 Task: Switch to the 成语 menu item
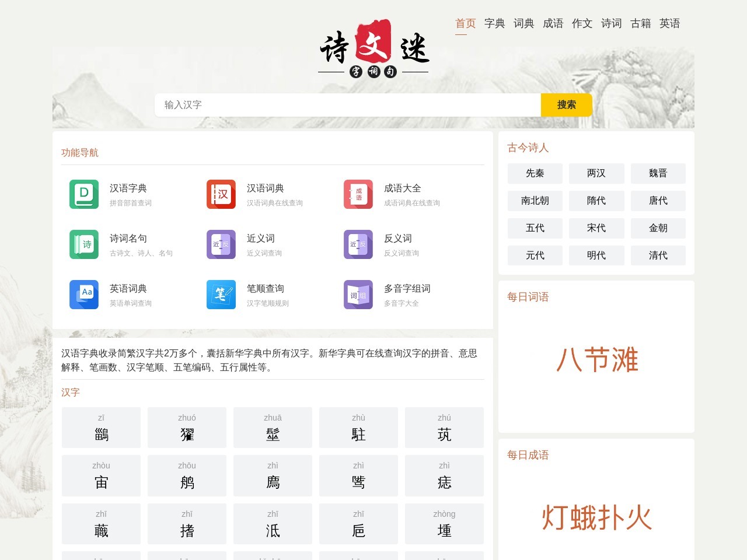[x=553, y=23]
